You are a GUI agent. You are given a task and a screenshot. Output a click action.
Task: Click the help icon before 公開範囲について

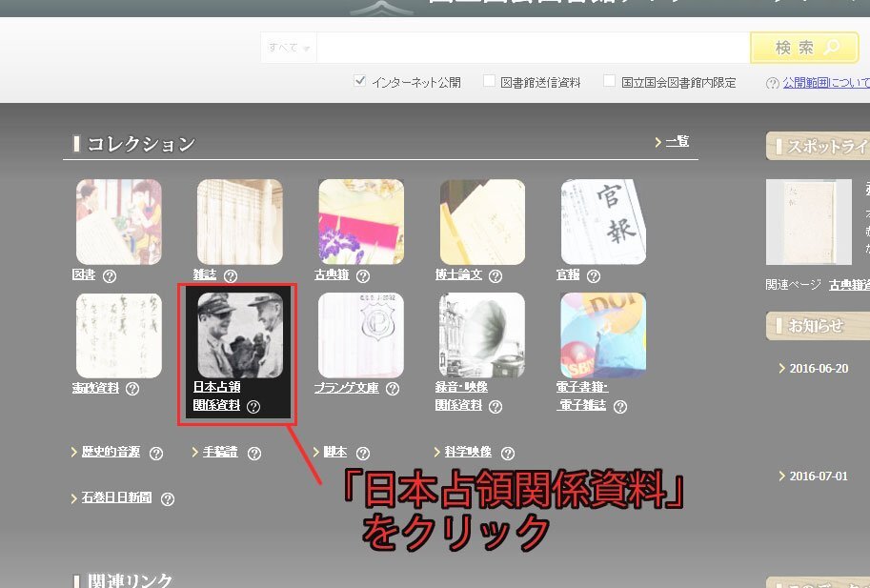(x=773, y=83)
